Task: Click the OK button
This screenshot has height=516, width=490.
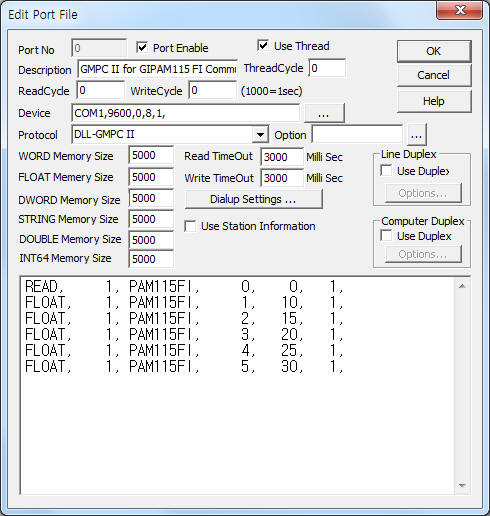Action: point(434,51)
